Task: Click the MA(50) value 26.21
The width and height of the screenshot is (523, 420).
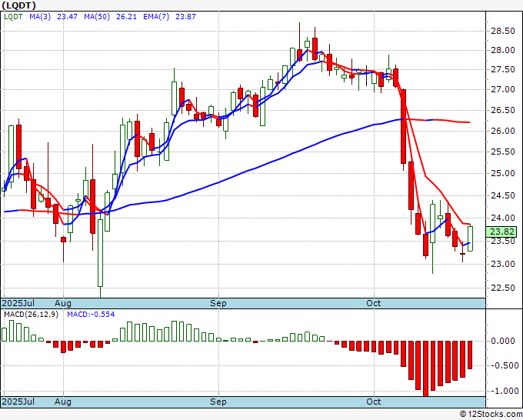Action: (x=126, y=17)
